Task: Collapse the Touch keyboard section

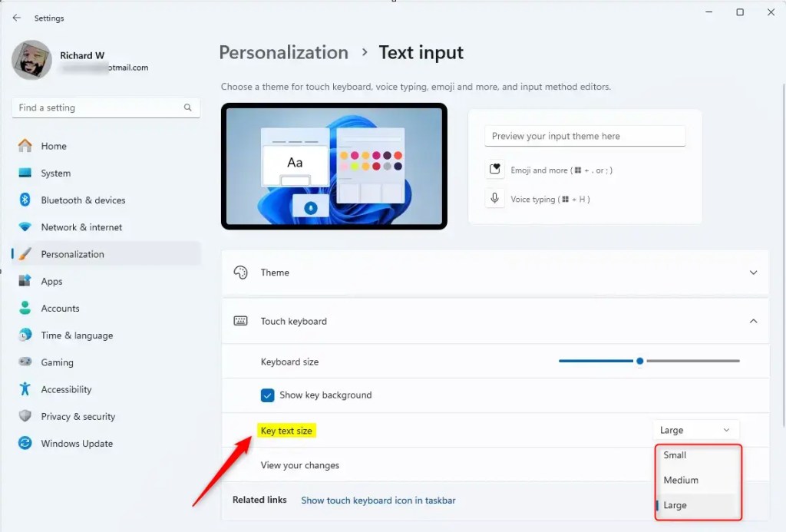Action: [x=755, y=321]
